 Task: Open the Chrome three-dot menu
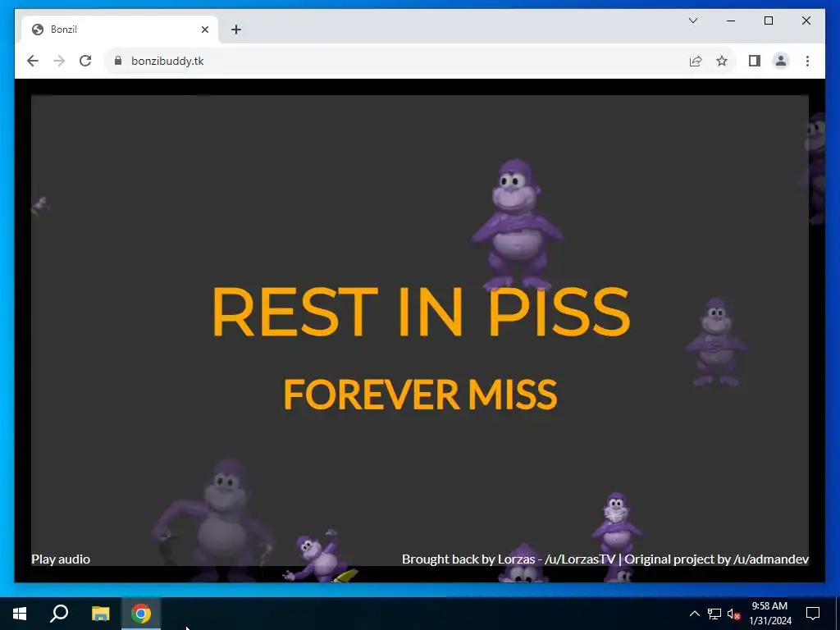coord(807,61)
